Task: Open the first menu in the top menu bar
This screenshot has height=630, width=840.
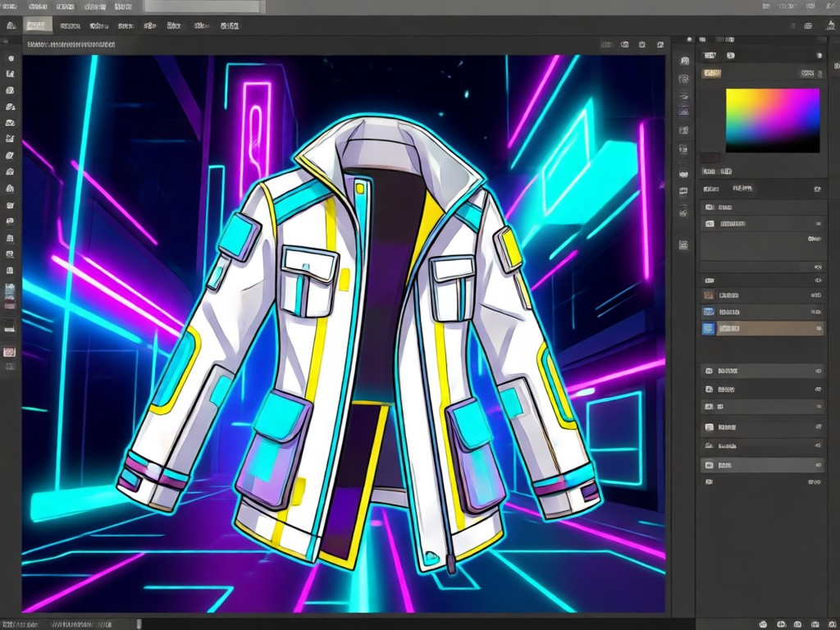Action: coord(10,7)
